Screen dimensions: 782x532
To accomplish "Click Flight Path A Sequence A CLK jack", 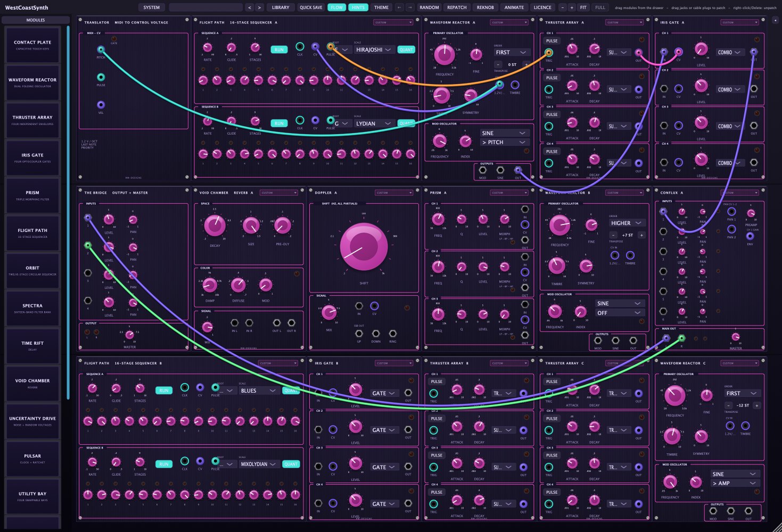I will tap(300, 46).
